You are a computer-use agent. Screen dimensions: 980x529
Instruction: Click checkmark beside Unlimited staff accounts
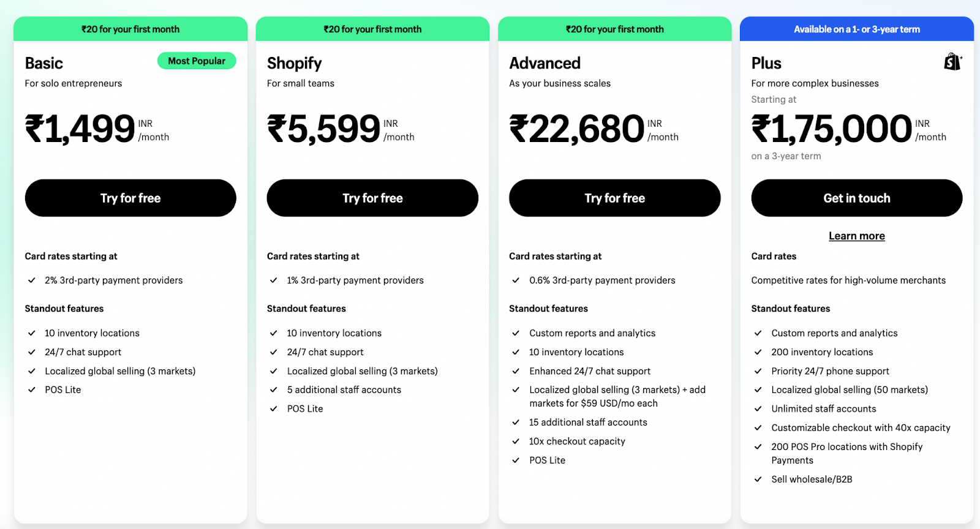(x=758, y=409)
